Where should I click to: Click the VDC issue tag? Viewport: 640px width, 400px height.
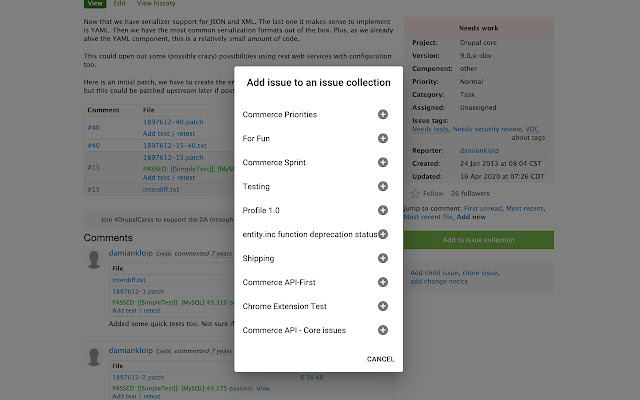point(532,129)
